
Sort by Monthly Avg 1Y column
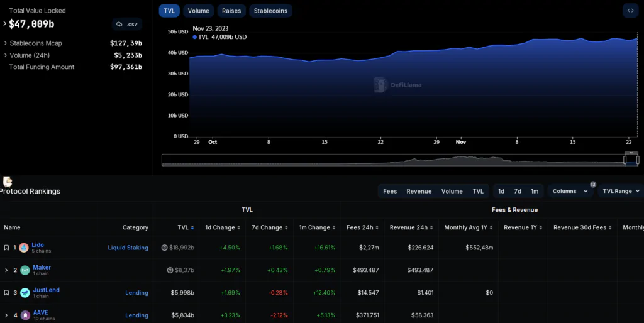coord(468,227)
